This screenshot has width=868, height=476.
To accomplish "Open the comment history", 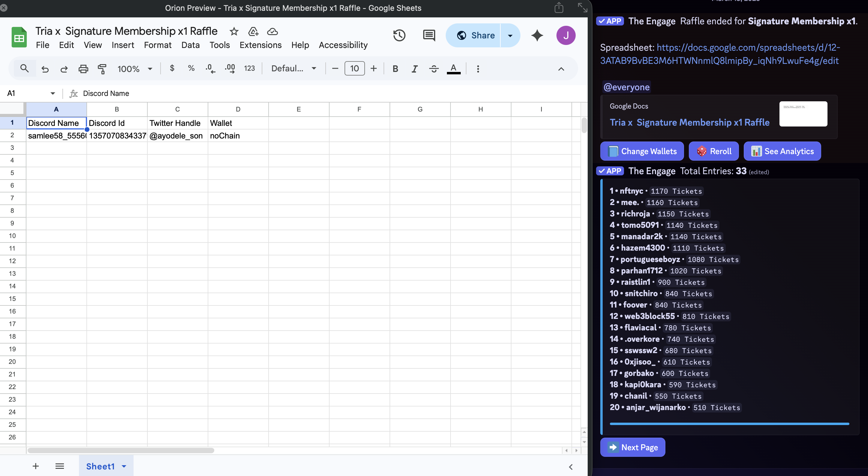I will 429,35.
